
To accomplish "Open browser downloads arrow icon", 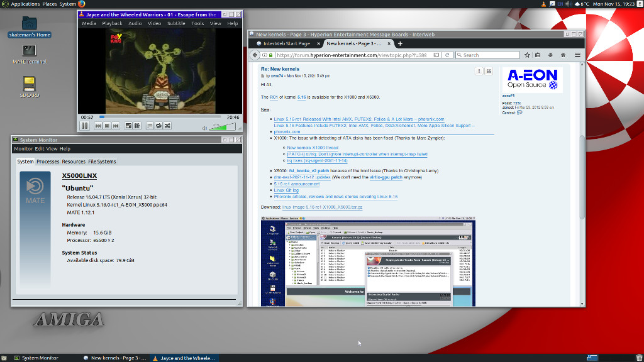I will pyautogui.click(x=550, y=55).
